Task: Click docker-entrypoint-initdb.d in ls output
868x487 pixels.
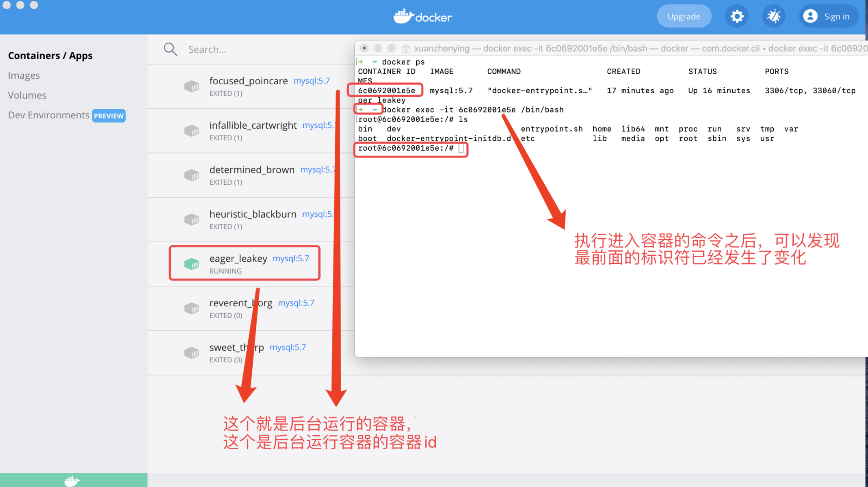Action: [x=449, y=138]
